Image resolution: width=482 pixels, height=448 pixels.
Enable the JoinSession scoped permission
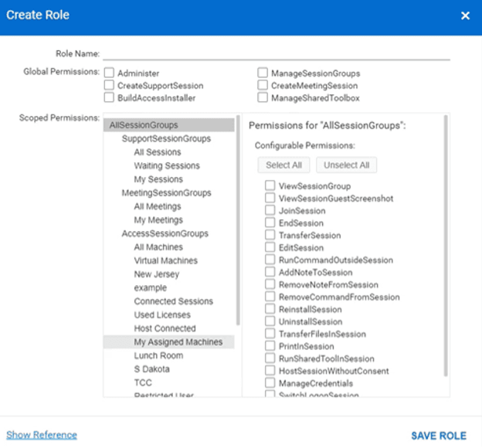point(270,211)
